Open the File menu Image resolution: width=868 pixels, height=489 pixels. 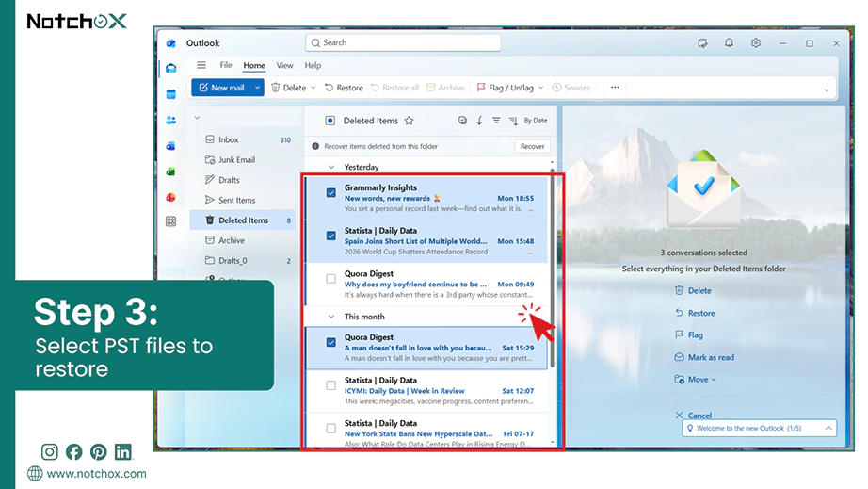226,65
